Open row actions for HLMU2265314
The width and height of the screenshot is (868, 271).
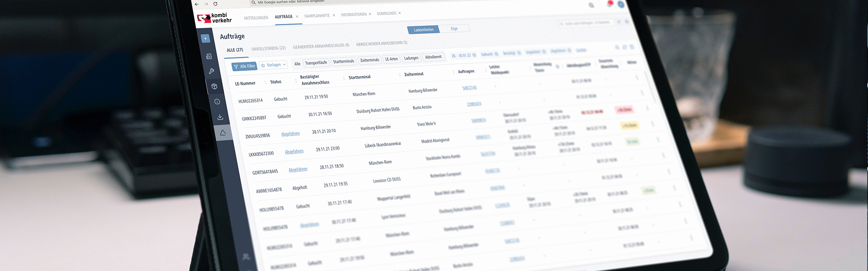[637, 77]
